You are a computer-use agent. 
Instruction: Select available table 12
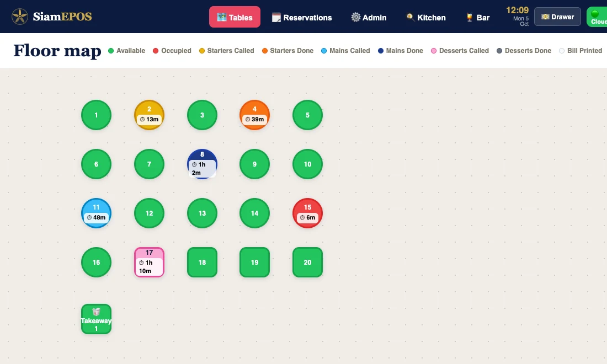149,213
